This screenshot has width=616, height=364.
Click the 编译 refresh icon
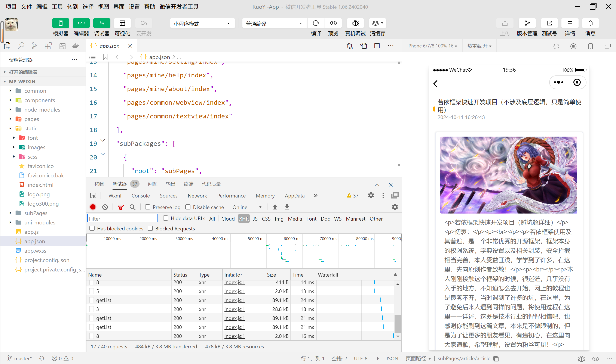click(316, 23)
